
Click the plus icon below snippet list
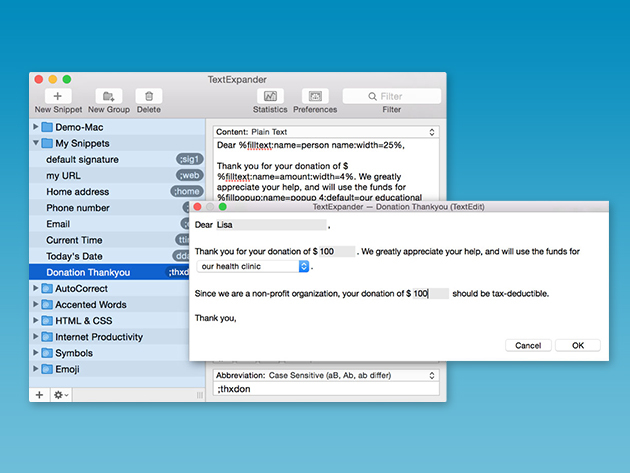coord(39,395)
